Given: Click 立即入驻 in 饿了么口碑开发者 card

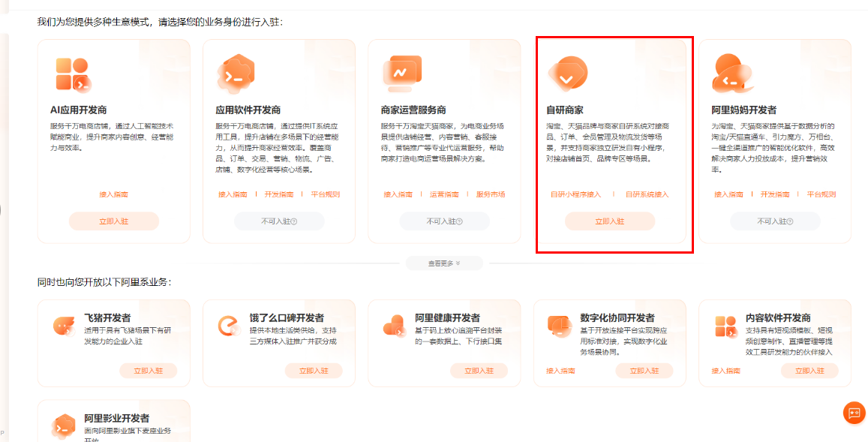Looking at the screenshot, I should (314, 371).
